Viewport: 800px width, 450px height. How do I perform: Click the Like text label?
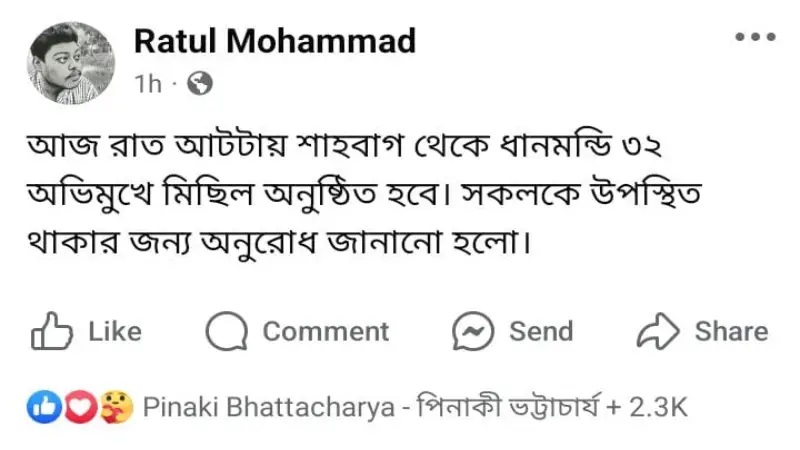pyautogui.click(x=115, y=331)
